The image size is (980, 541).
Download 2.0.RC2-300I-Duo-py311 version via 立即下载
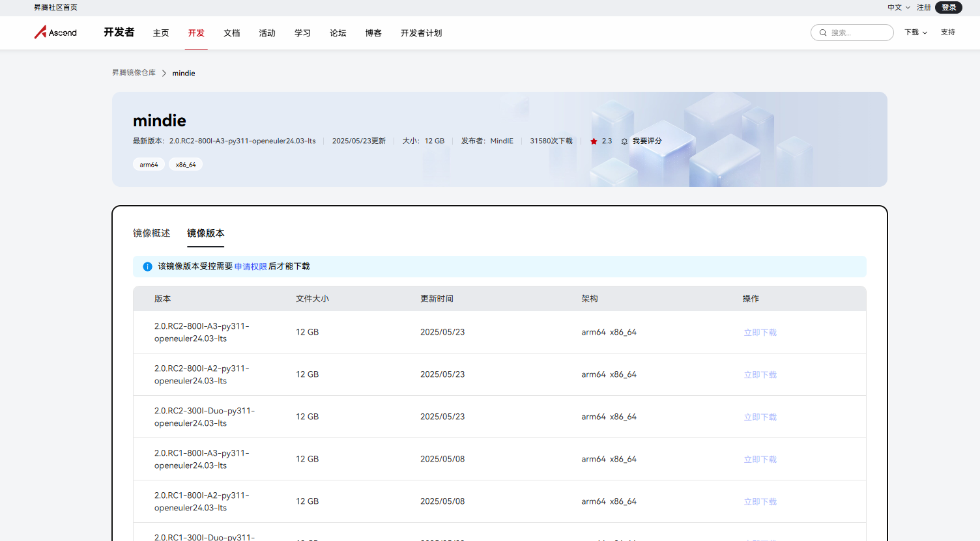(760, 417)
